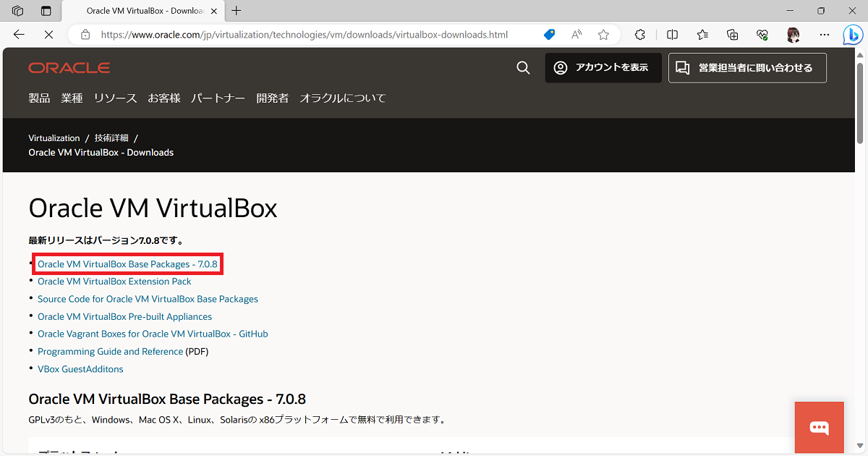Open a new browser tab
Screen dimensions: 868x456
(x=236, y=11)
